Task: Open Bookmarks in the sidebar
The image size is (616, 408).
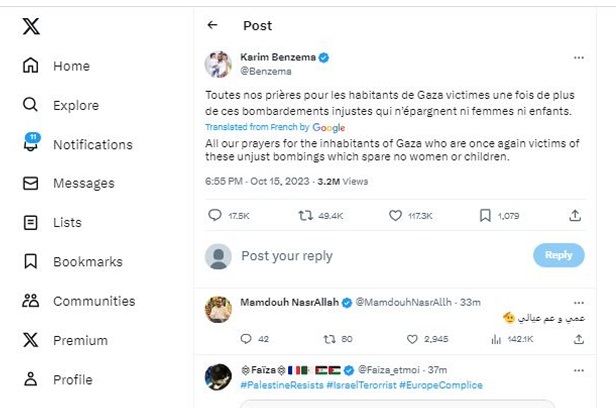Action: click(x=87, y=261)
